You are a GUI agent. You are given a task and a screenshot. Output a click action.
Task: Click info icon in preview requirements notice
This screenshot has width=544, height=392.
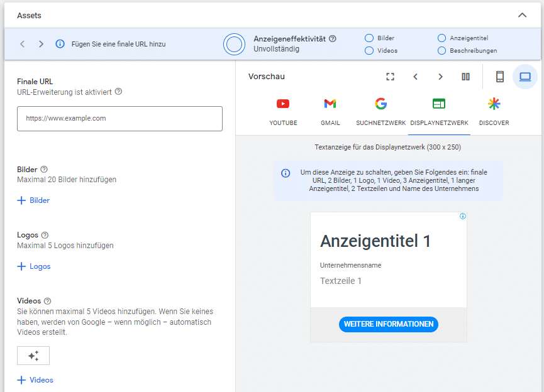[286, 173]
